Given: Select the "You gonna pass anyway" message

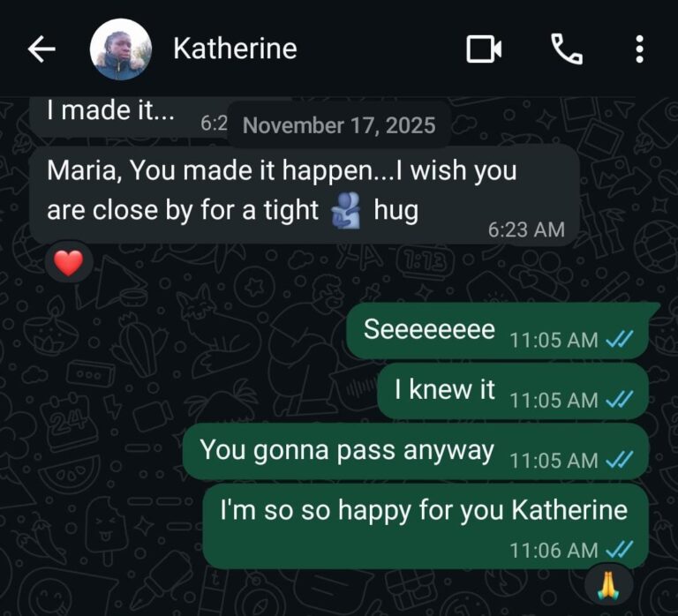Looking at the screenshot, I should (416, 451).
